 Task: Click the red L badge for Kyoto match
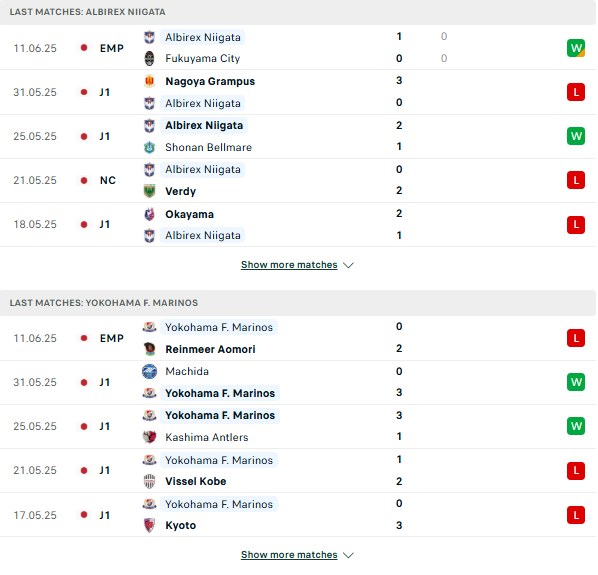coord(576,515)
